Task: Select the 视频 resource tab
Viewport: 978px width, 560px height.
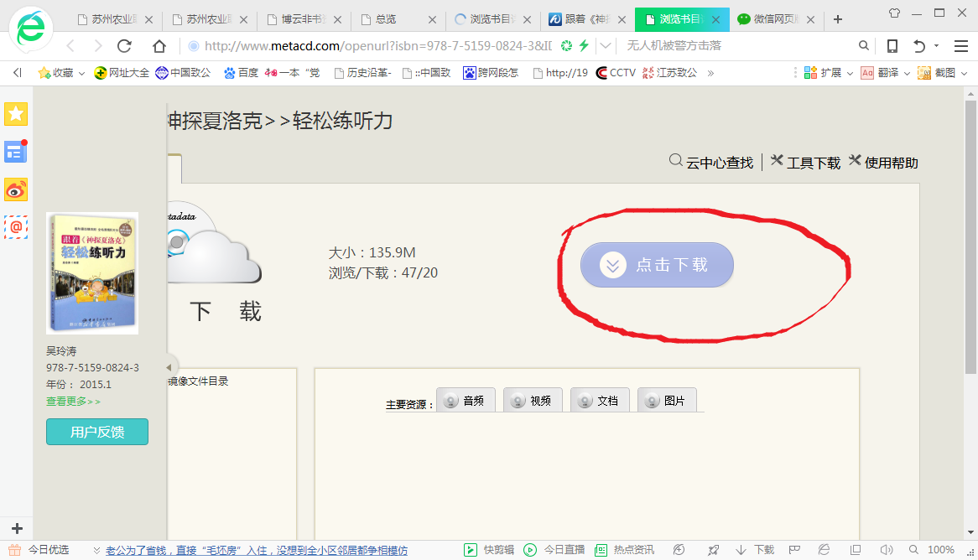Action: coord(533,401)
